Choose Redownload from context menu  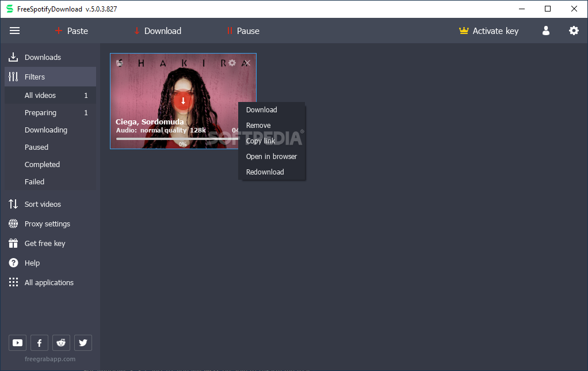pos(272,172)
